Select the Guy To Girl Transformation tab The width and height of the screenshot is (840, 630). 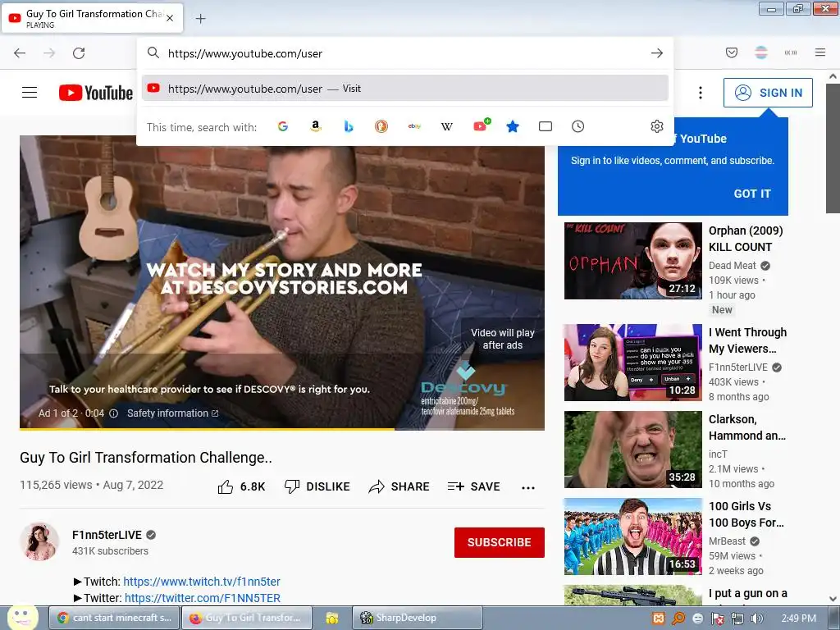pyautogui.click(x=93, y=18)
